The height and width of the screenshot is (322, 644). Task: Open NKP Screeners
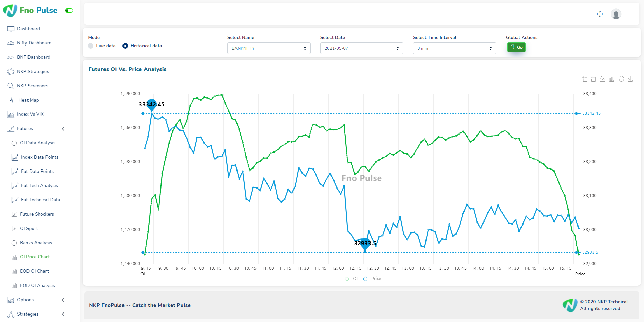coord(33,86)
